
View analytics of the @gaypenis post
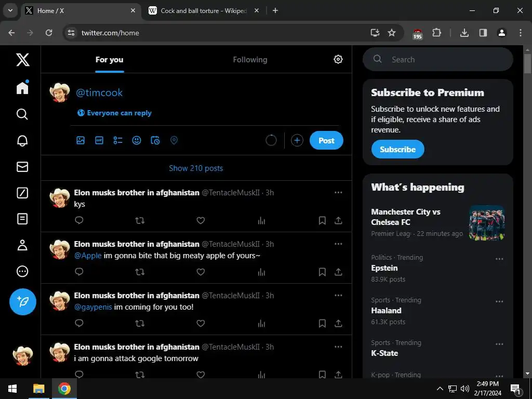pyautogui.click(x=261, y=323)
